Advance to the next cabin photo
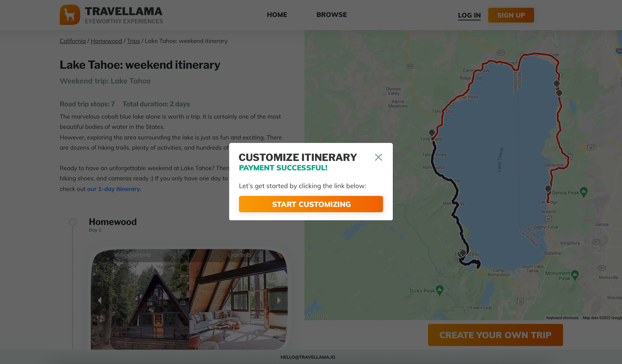The height and width of the screenshot is (364, 622). click(279, 300)
